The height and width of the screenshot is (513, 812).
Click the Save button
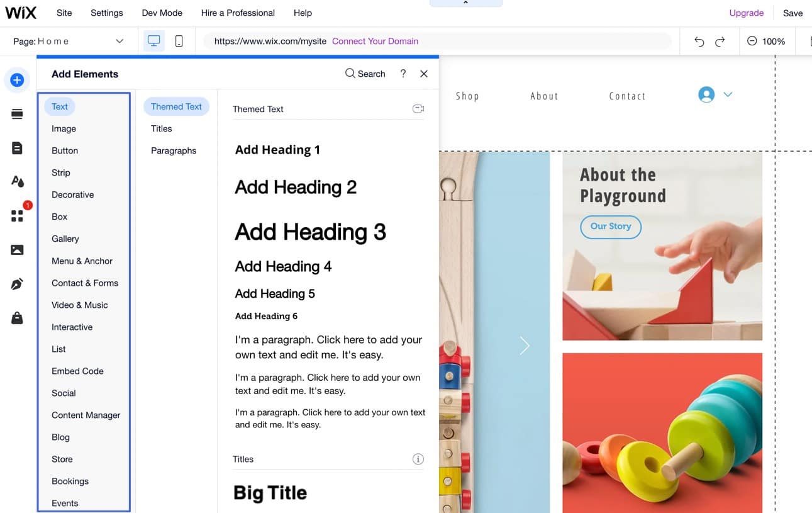pyautogui.click(x=793, y=13)
